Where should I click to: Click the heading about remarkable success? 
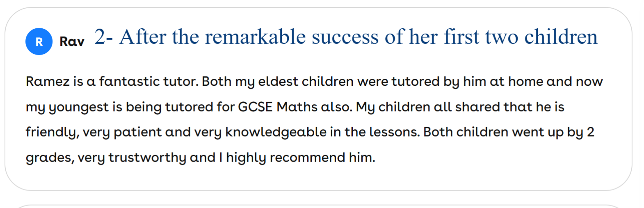tap(346, 37)
